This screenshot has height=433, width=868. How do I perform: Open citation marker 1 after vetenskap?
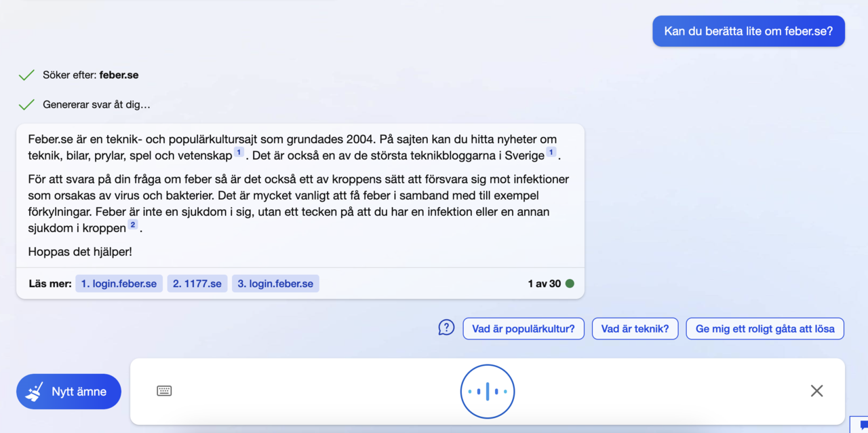(238, 153)
